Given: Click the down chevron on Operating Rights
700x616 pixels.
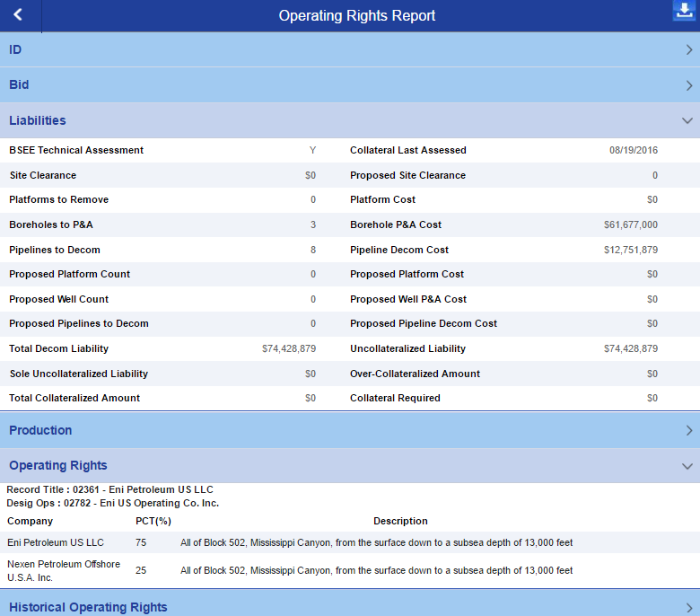Looking at the screenshot, I should [x=687, y=466].
